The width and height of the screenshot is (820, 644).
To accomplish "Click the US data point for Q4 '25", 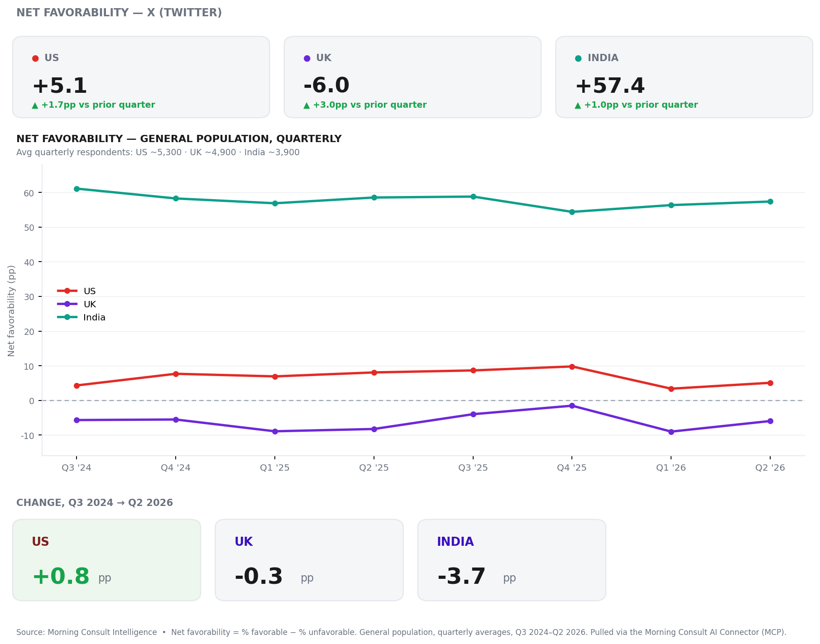I will point(572,367).
